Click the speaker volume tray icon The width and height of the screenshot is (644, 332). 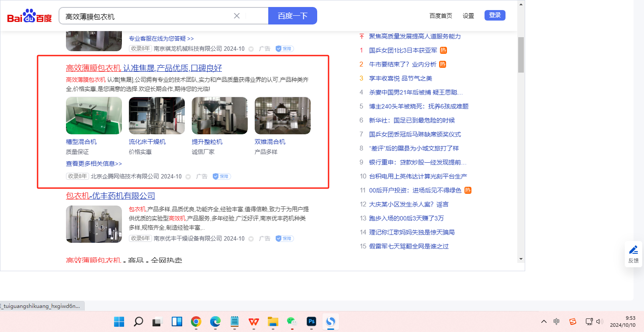[599, 322]
